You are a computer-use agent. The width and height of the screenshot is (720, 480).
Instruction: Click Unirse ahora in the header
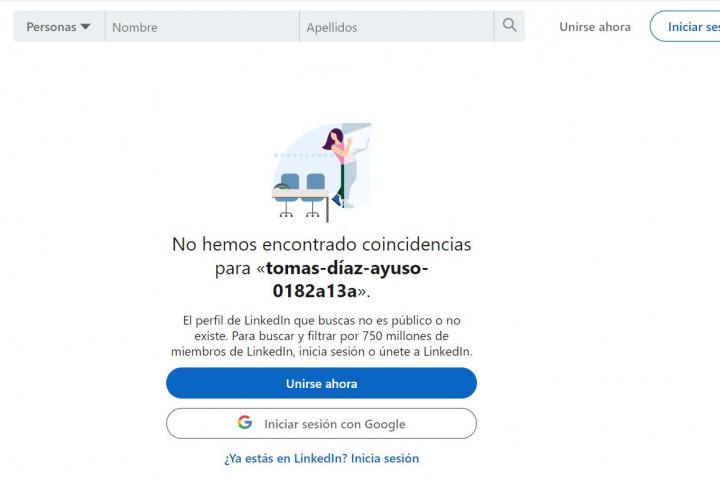click(595, 27)
